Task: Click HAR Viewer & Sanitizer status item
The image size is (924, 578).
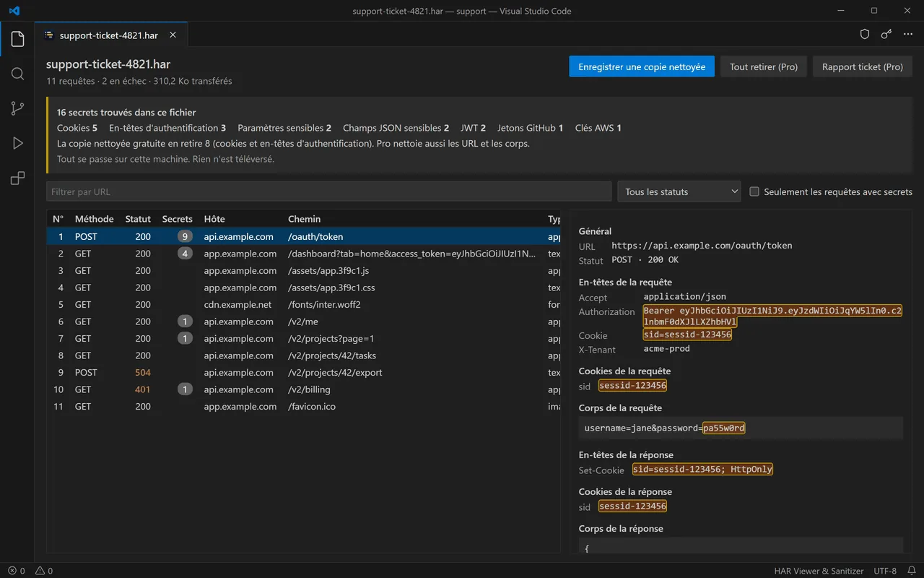Action: click(x=819, y=571)
